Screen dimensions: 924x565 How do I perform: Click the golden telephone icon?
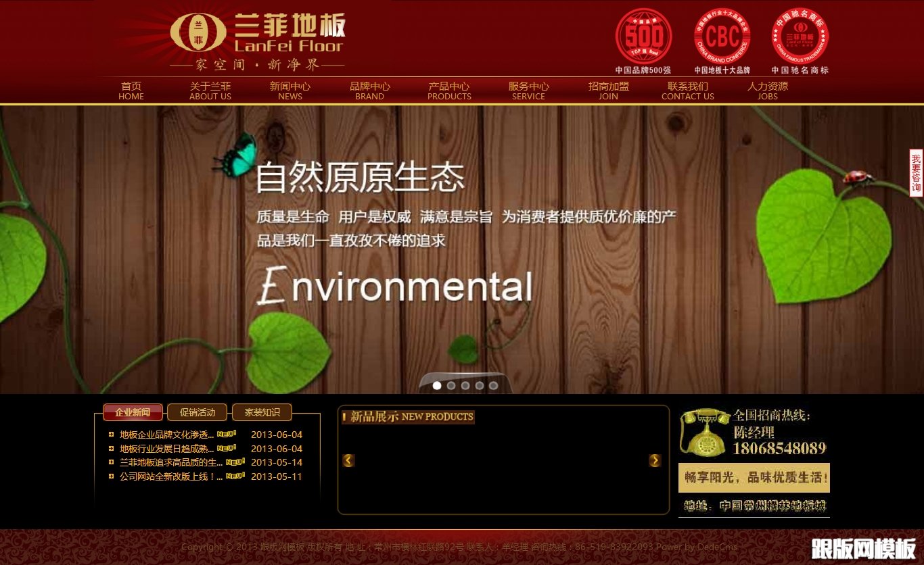pyautogui.click(x=704, y=431)
